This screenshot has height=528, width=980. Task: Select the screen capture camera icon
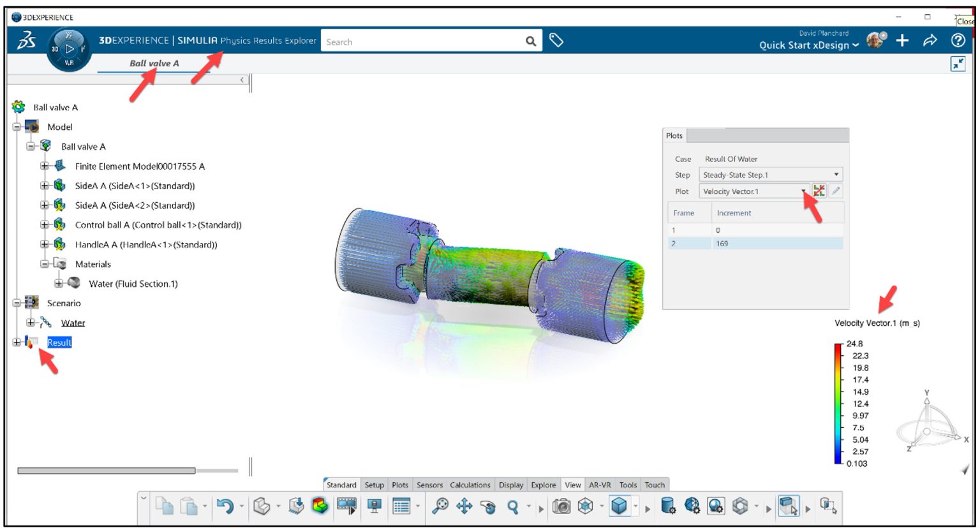click(x=561, y=506)
